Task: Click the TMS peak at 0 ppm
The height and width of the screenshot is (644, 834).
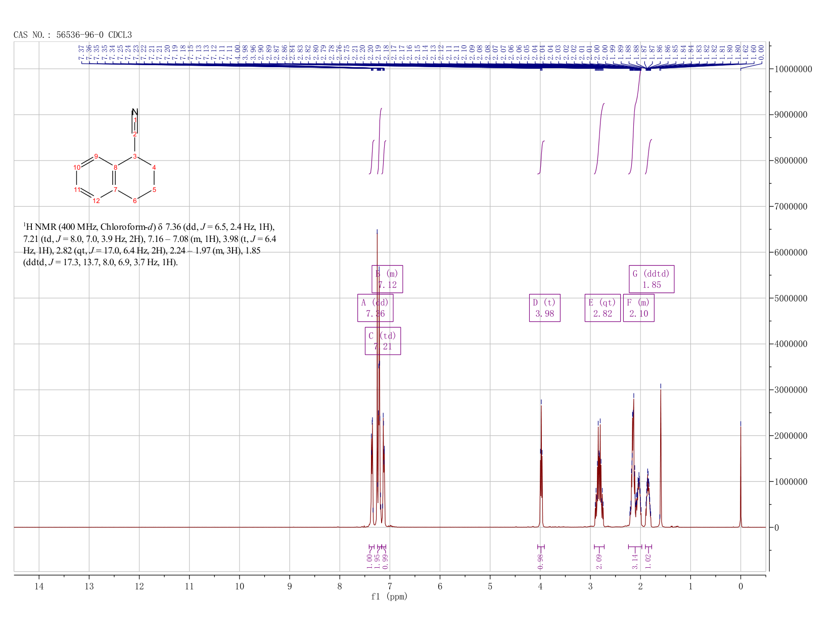Action: click(740, 475)
